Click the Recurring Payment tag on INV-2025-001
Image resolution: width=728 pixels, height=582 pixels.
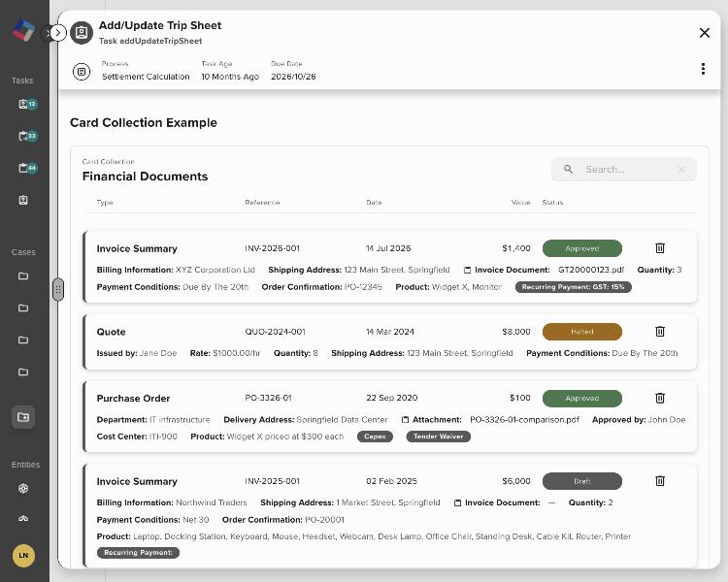pos(139,553)
